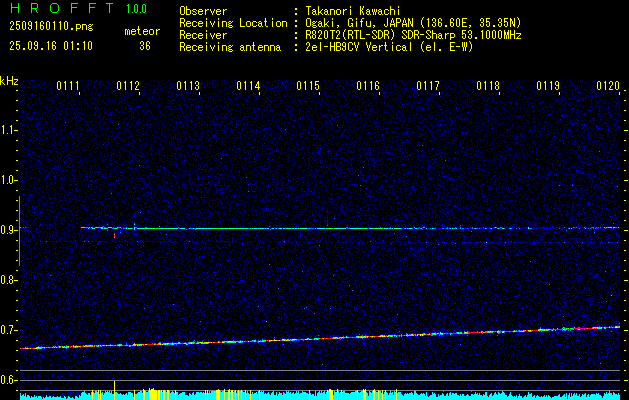Click the Receiving Location label
The height and width of the screenshot is (400, 629).
point(233,23)
